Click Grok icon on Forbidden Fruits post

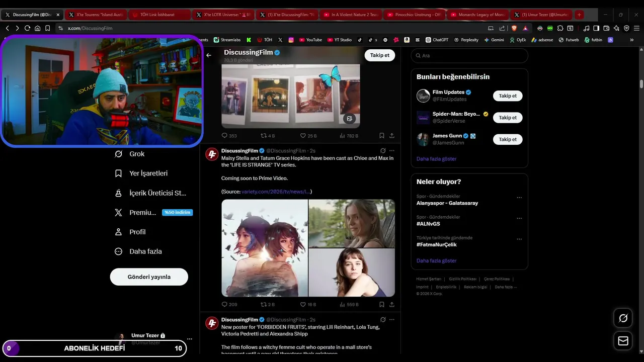(x=383, y=320)
